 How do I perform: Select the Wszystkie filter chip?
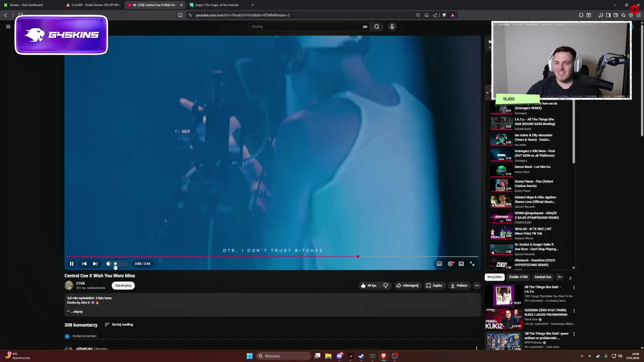[495, 277]
